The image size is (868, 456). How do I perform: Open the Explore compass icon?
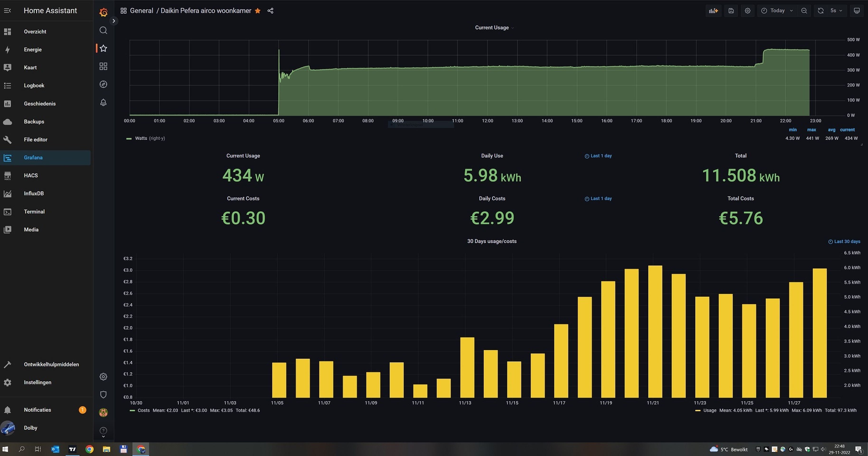coord(103,84)
